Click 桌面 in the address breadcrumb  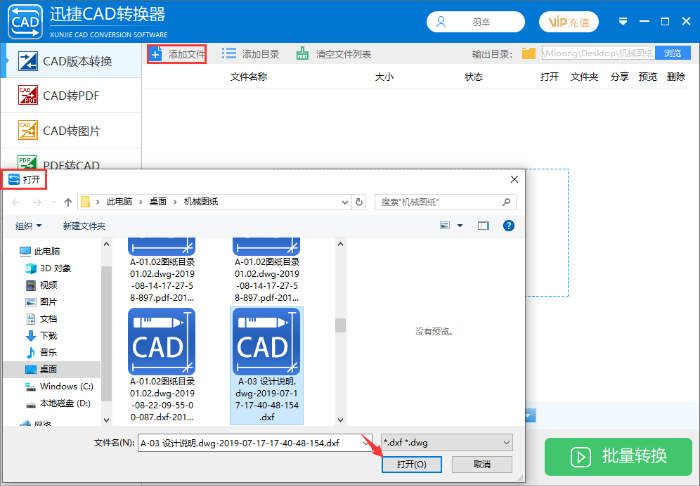pos(158,202)
